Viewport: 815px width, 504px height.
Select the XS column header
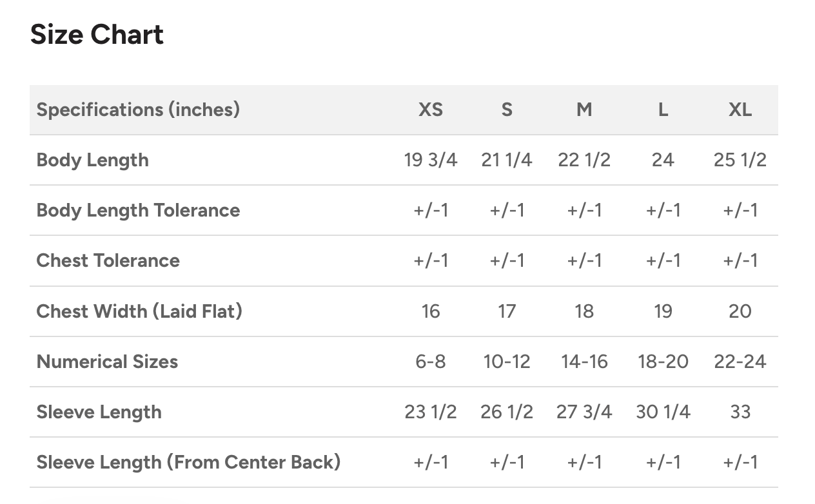point(431,110)
